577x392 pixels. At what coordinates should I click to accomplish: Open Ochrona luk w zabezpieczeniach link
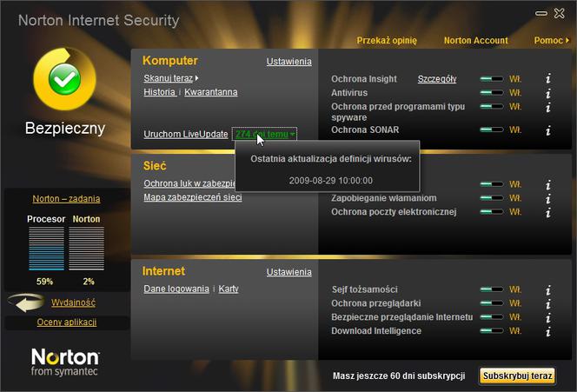[x=189, y=183]
